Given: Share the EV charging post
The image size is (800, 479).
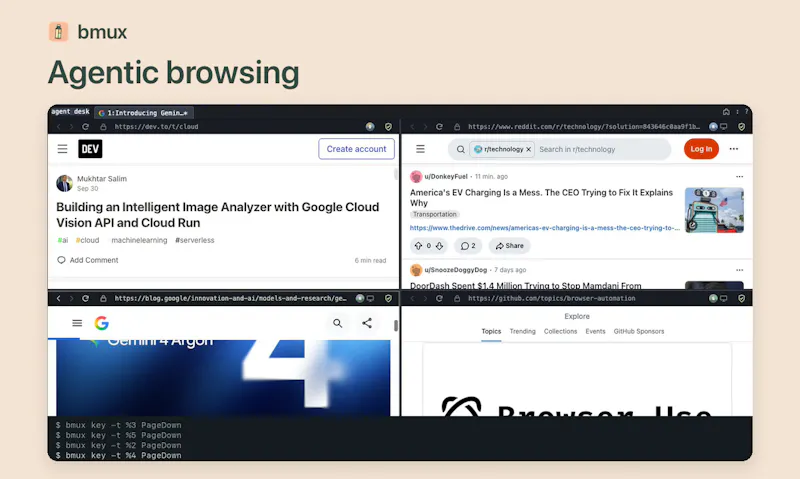Looking at the screenshot, I should (510, 246).
